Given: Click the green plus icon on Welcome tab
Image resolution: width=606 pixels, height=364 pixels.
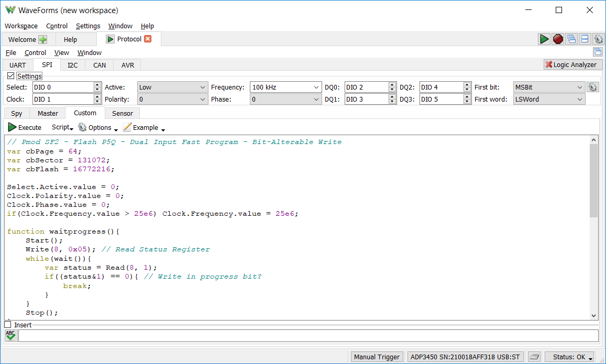Looking at the screenshot, I should click(x=42, y=39).
